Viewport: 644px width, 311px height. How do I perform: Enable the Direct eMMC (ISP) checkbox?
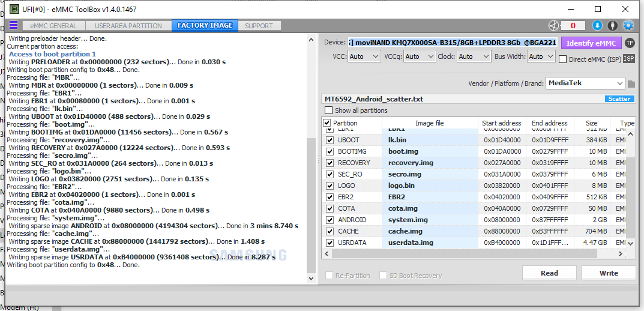pyautogui.click(x=563, y=59)
